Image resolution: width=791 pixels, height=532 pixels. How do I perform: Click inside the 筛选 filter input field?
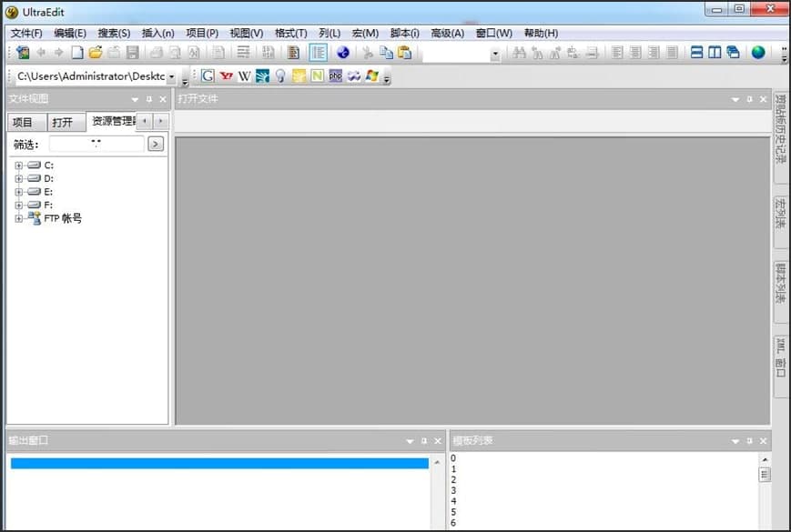[96, 144]
